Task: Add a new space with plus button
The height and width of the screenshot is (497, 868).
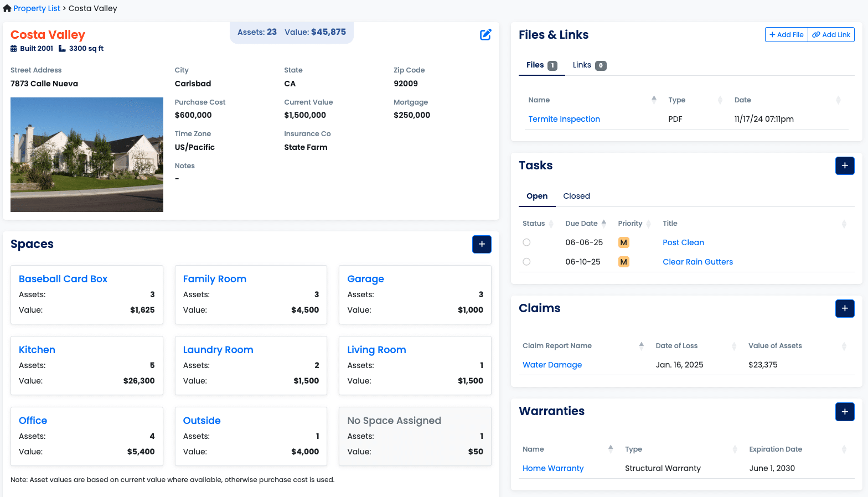Action: pos(482,244)
